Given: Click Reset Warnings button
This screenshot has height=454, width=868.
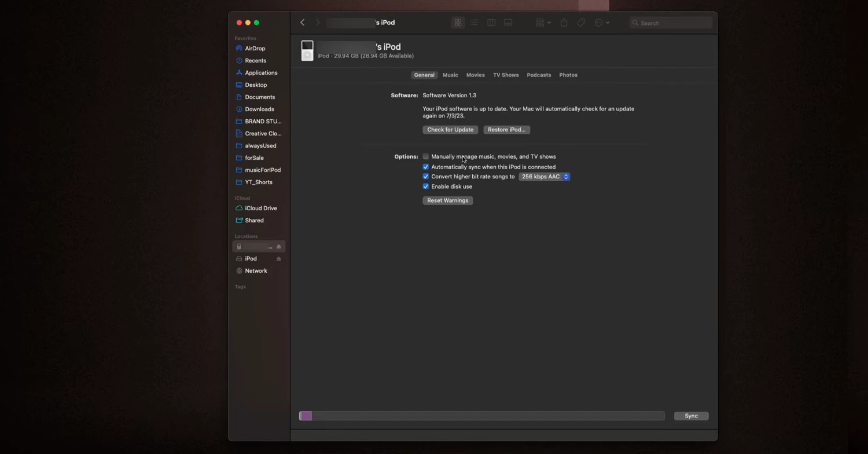Looking at the screenshot, I should click(448, 200).
